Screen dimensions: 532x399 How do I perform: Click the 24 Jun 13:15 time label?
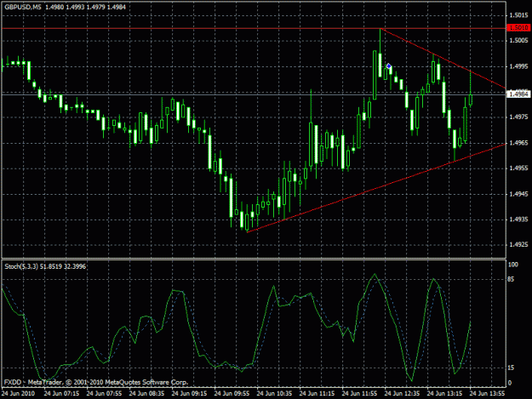[x=444, y=394]
